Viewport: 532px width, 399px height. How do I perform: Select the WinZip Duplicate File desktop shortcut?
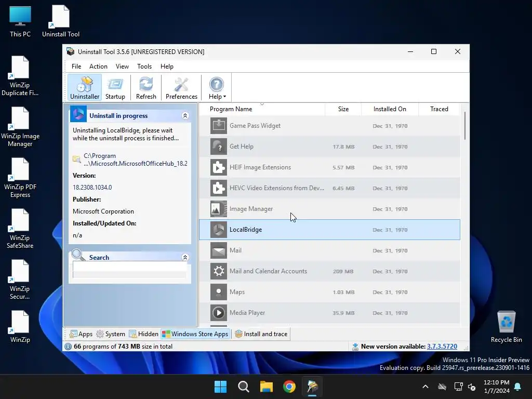point(20,76)
